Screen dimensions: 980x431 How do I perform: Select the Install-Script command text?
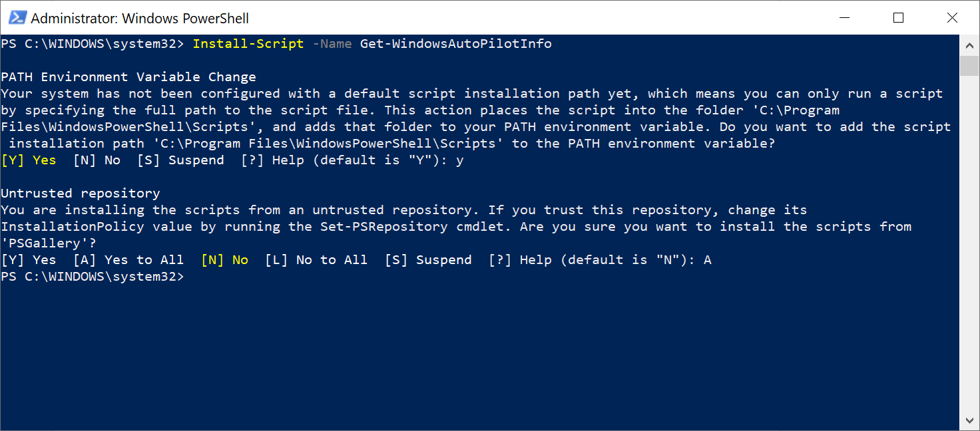point(248,43)
